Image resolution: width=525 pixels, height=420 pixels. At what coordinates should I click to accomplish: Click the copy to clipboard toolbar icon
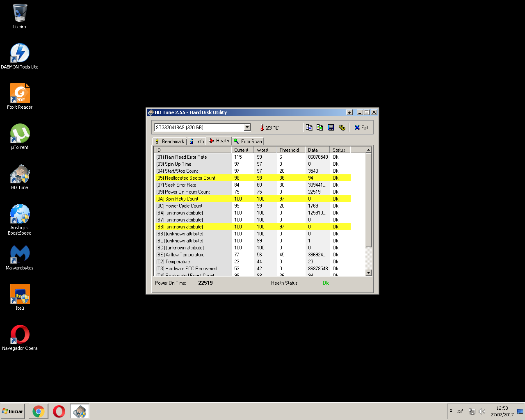[309, 128]
